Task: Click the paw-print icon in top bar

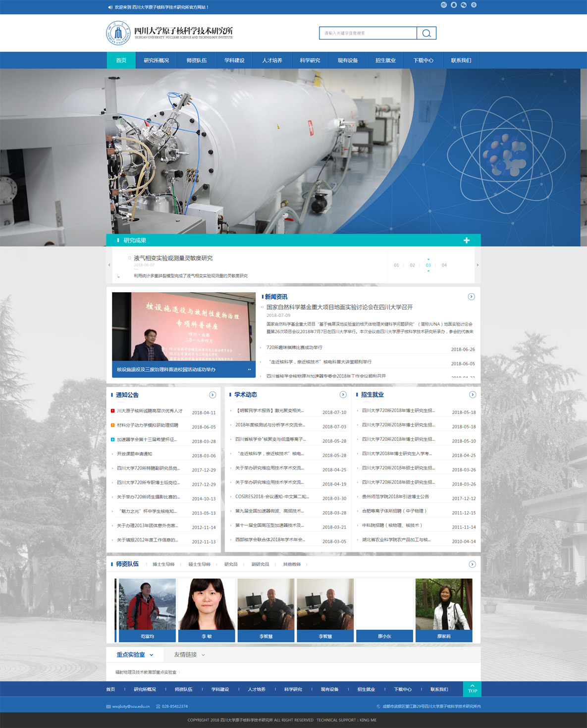Action: coord(474,5)
